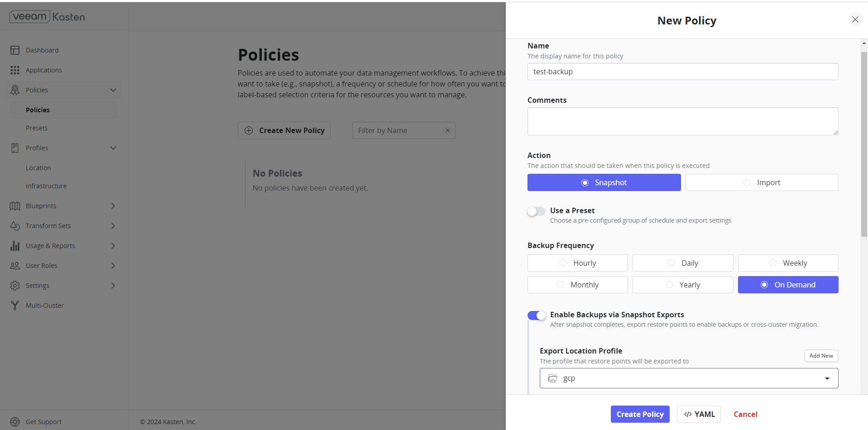This screenshot has height=430, width=868.
Task: Click the Comments text area
Action: [682, 121]
